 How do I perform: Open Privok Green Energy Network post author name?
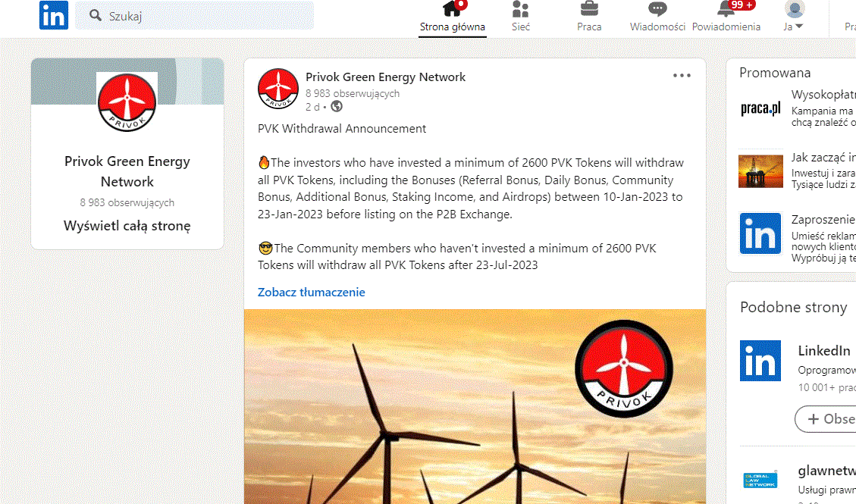385,77
